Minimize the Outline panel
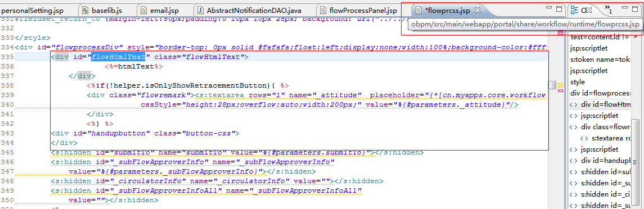The width and height of the screenshot is (644, 209). point(624,8)
